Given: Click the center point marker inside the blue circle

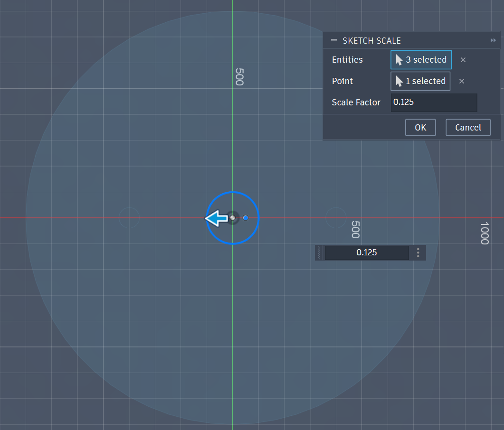Looking at the screenshot, I should click(233, 218).
